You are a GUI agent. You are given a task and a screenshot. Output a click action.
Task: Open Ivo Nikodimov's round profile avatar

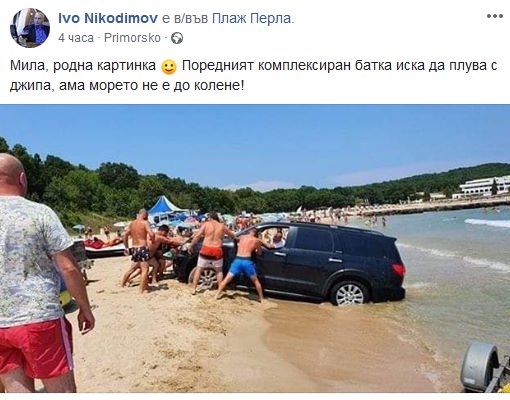coord(30,28)
